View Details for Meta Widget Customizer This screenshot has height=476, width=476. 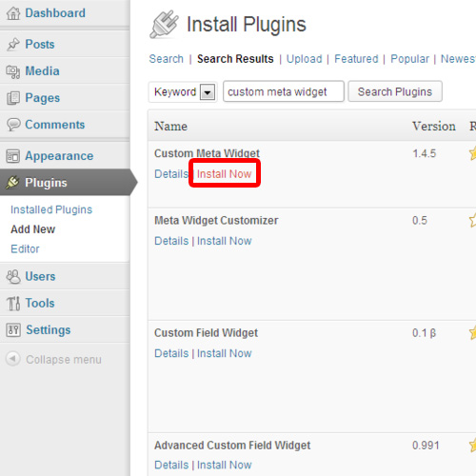[171, 241]
